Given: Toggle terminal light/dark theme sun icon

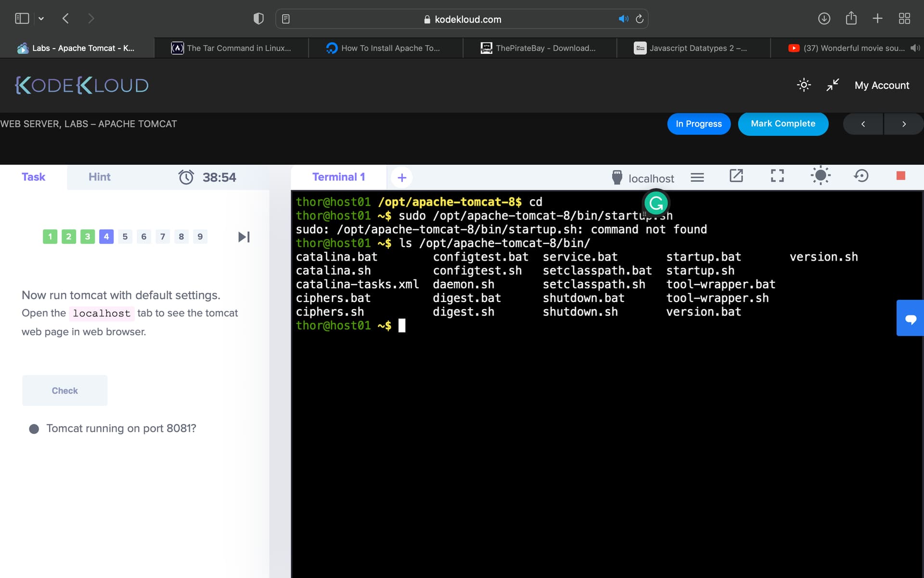Looking at the screenshot, I should tap(820, 176).
